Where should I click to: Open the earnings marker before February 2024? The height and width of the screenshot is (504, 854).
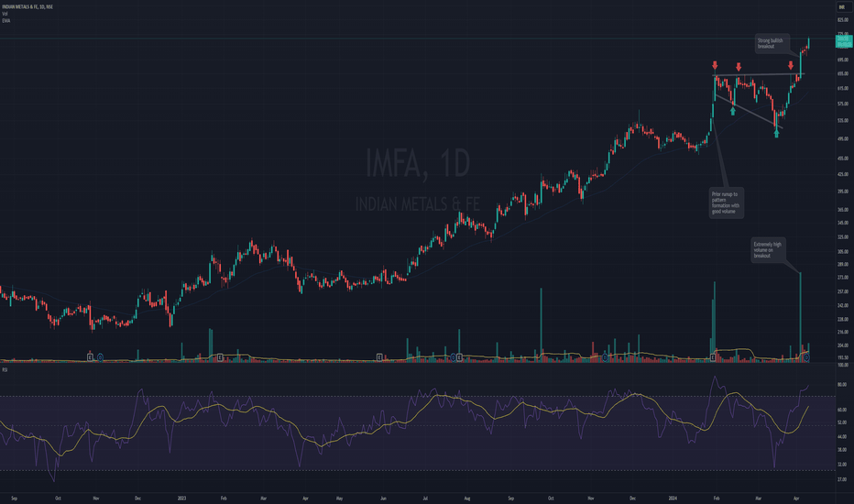click(713, 357)
